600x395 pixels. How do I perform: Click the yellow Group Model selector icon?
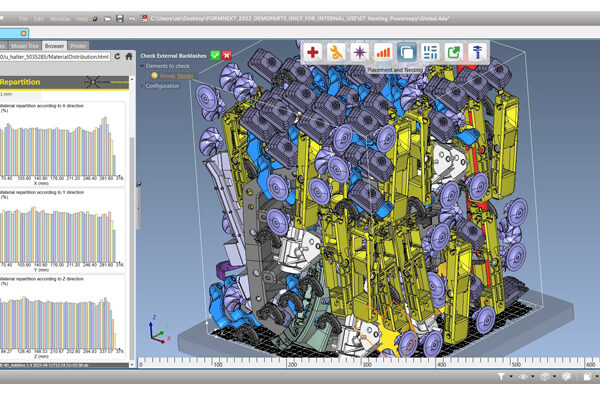pos(154,76)
